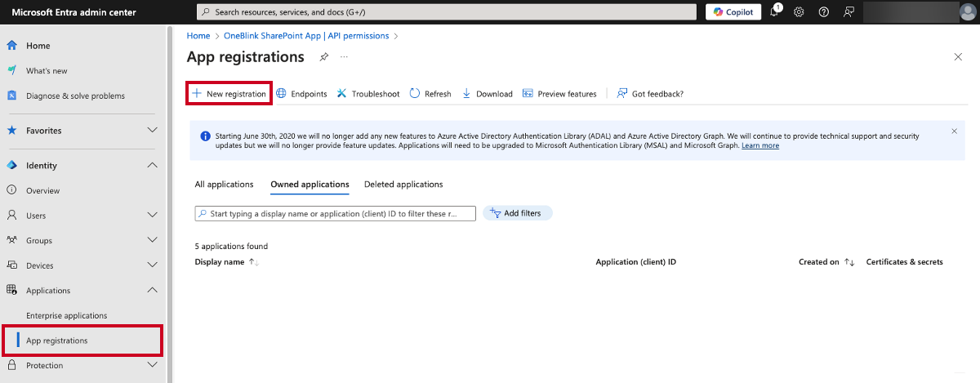980x383 pixels.
Task: Click the Identity diamond icon
Action: tap(12, 166)
